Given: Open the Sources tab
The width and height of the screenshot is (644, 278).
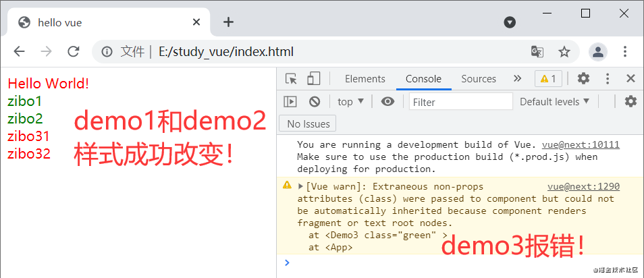Looking at the screenshot, I should point(479,79).
